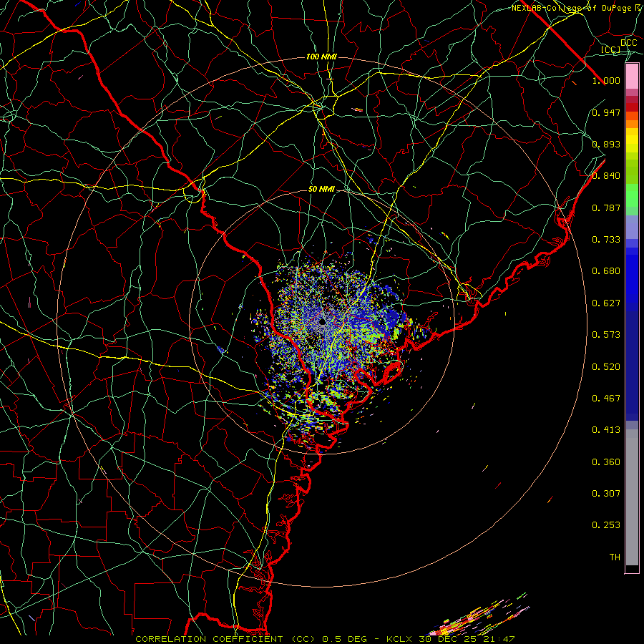Image resolution: width=644 pixels, height=644 pixels.
Task: Select the 0.467 scale value
Action: pos(606,399)
